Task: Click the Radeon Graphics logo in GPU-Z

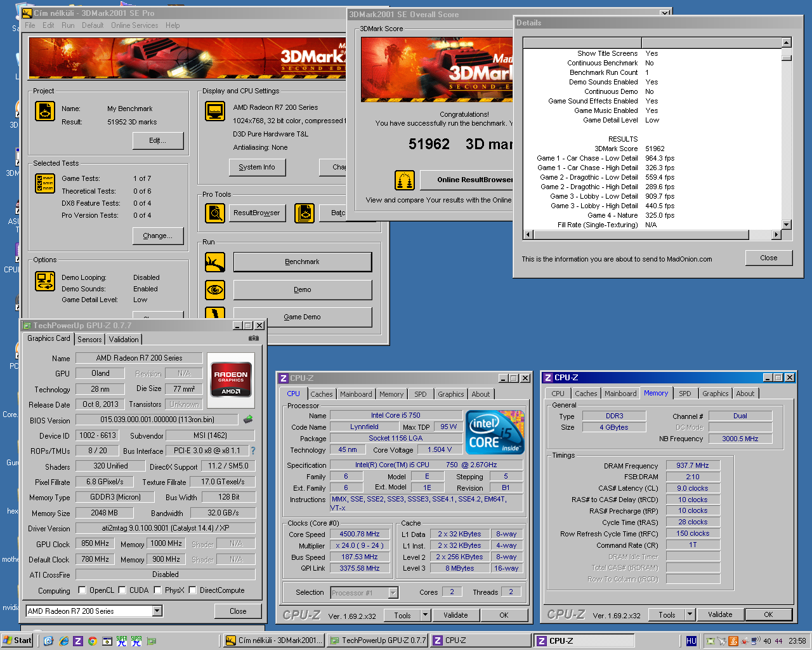Action: 231,380
